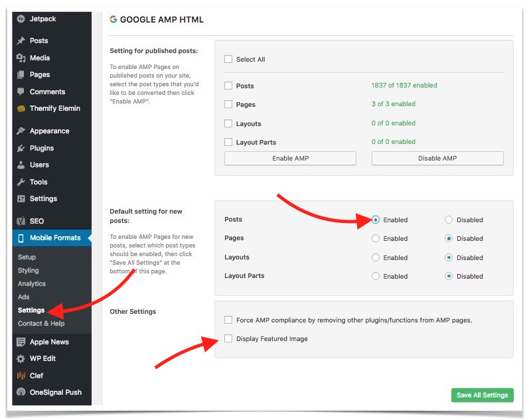
Task: Open Contact & Help link
Action: tap(41, 324)
